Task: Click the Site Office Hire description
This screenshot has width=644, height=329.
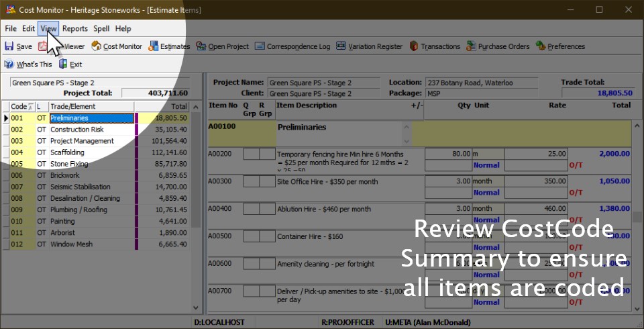Action: point(327,182)
